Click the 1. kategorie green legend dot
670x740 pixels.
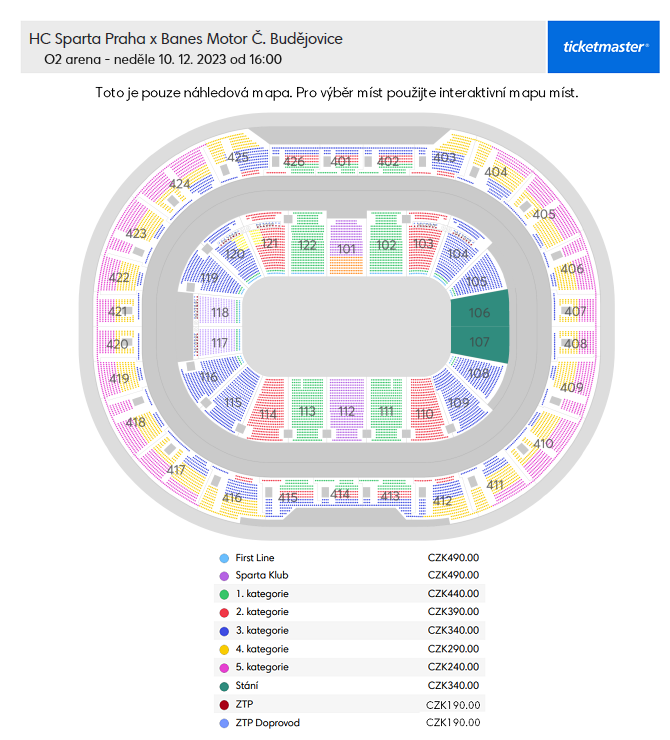coord(224,594)
